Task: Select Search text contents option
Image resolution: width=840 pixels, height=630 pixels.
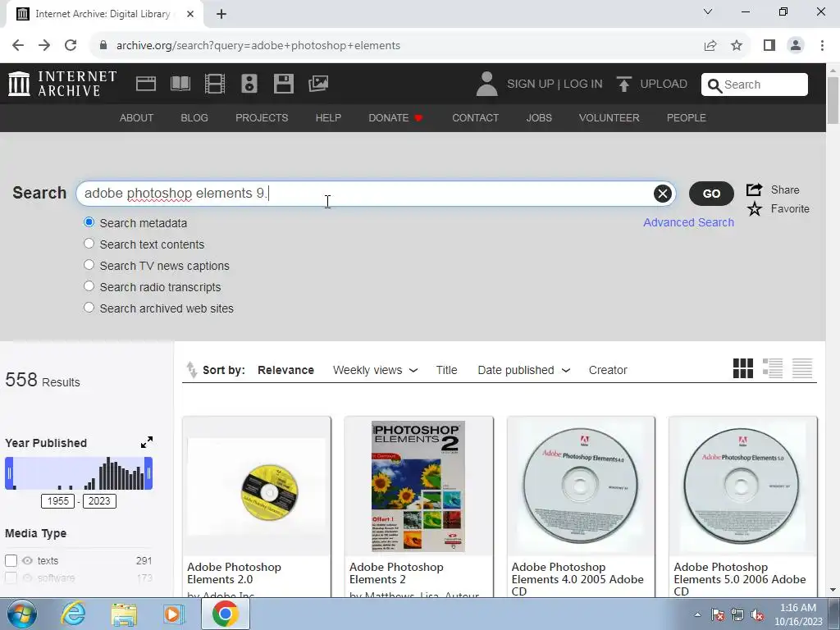Action: click(x=89, y=244)
